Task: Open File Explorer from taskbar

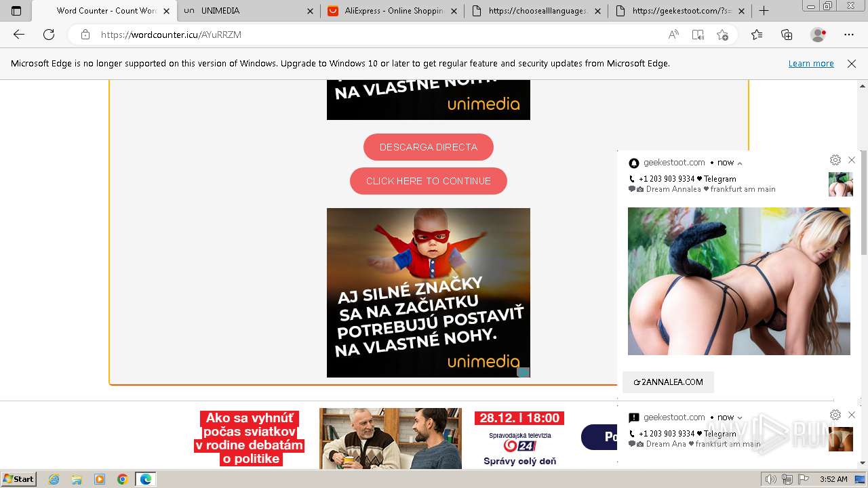Action: click(x=77, y=479)
